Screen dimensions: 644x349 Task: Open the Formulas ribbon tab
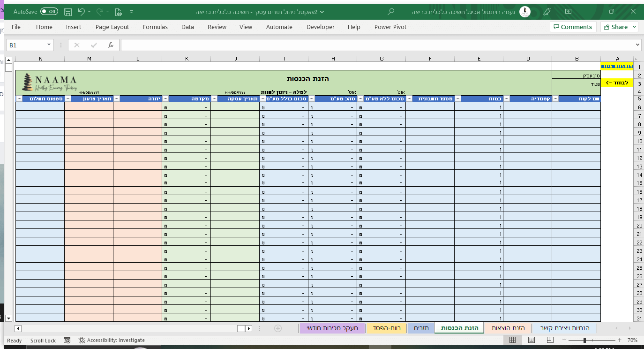(155, 27)
